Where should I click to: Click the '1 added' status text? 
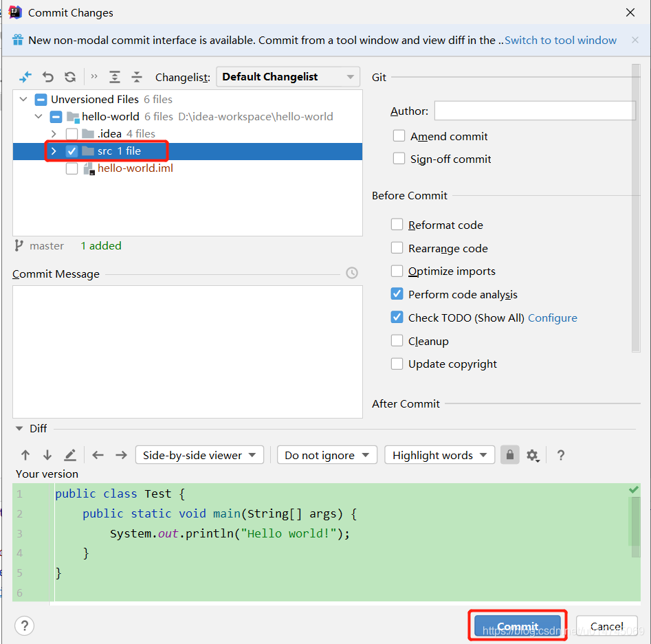coord(101,246)
